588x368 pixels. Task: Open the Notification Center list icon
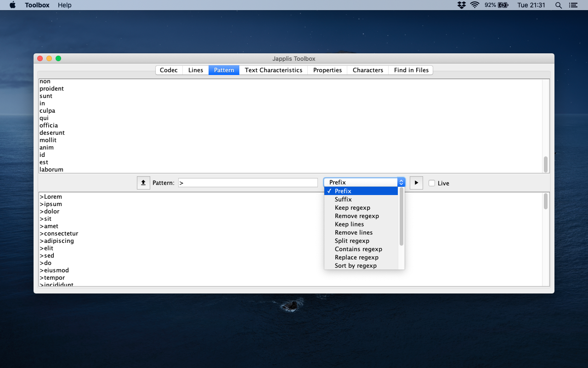[x=572, y=5]
